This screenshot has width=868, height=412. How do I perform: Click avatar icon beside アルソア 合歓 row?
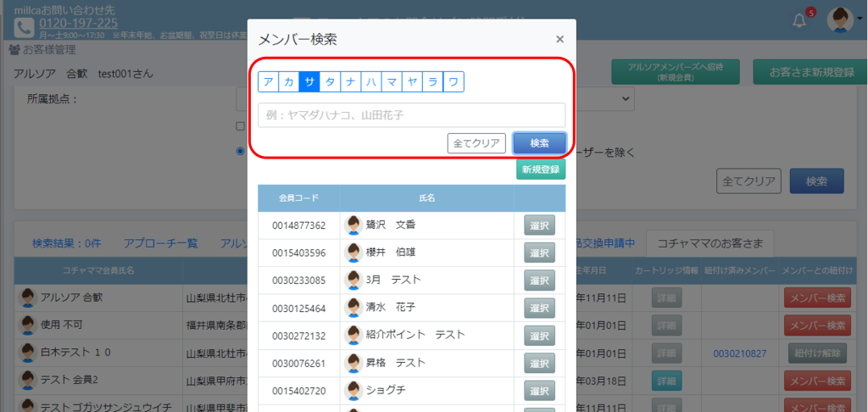point(27,298)
